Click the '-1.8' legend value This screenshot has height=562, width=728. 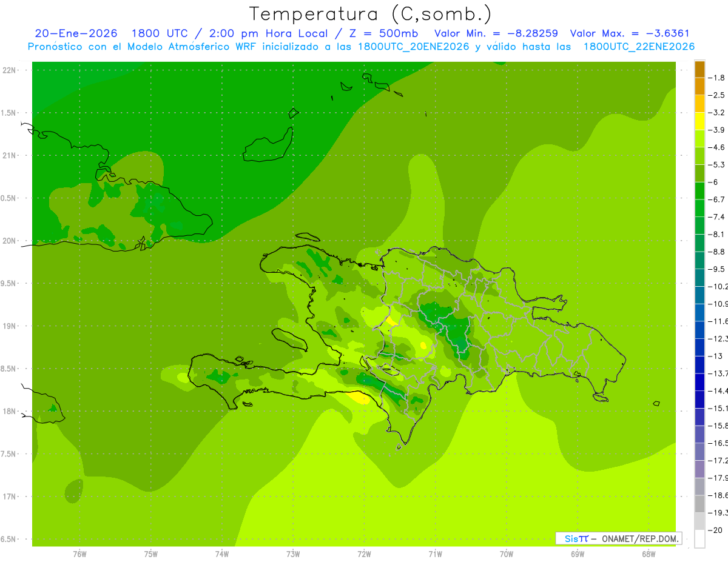tap(716, 78)
